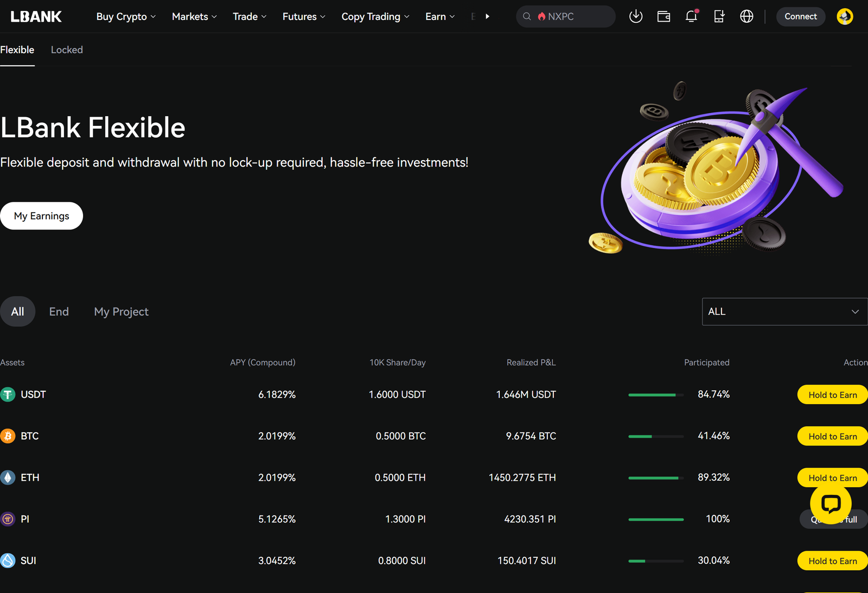Click the user avatar icon
Image resolution: width=868 pixels, height=593 pixels.
point(845,16)
